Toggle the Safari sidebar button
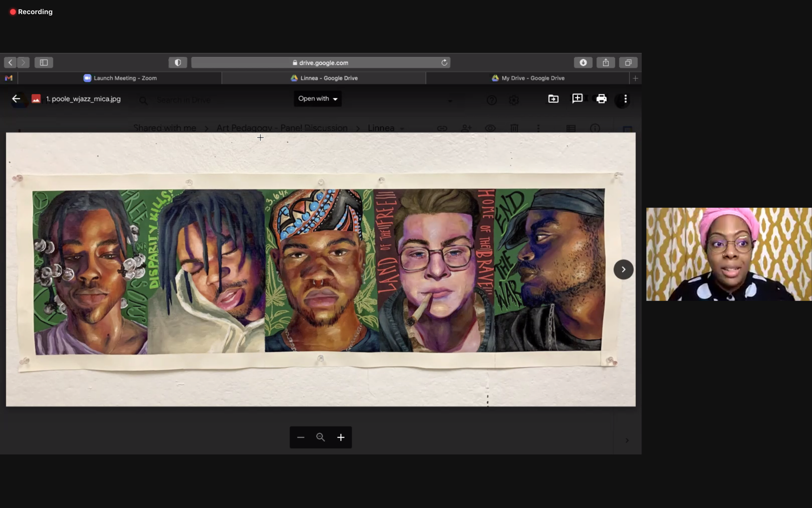812x508 pixels. [x=44, y=62]
